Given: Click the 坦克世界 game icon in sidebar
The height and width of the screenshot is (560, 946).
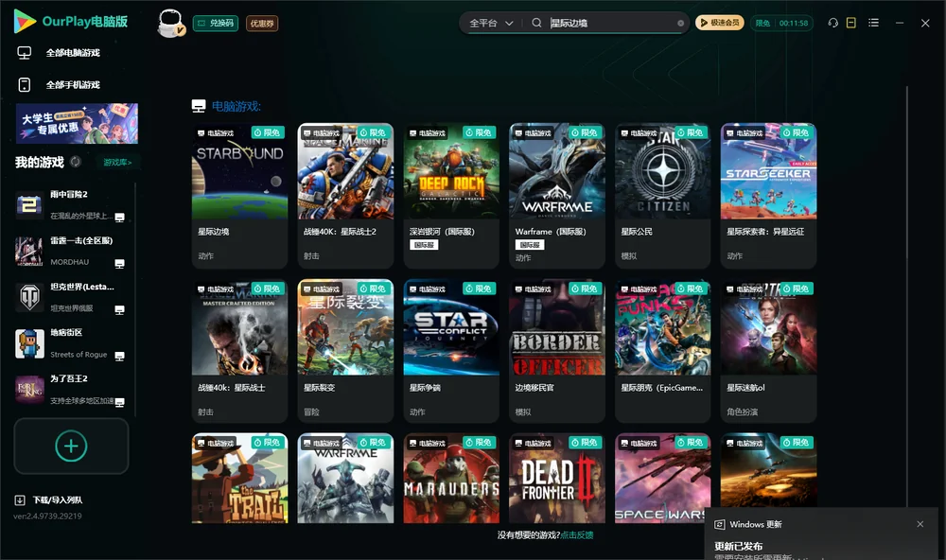Looking at the screenshot, I should pyautogui.click(x=29, y=297).
